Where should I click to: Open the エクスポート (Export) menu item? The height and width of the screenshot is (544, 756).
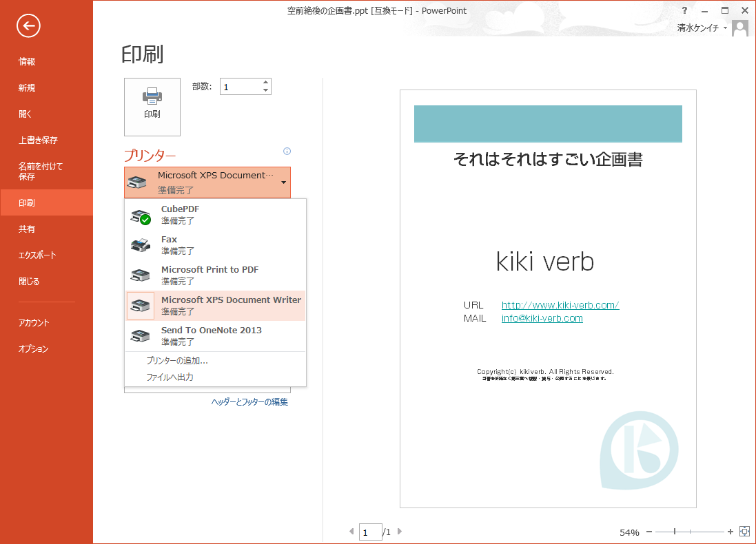(38, 255)
